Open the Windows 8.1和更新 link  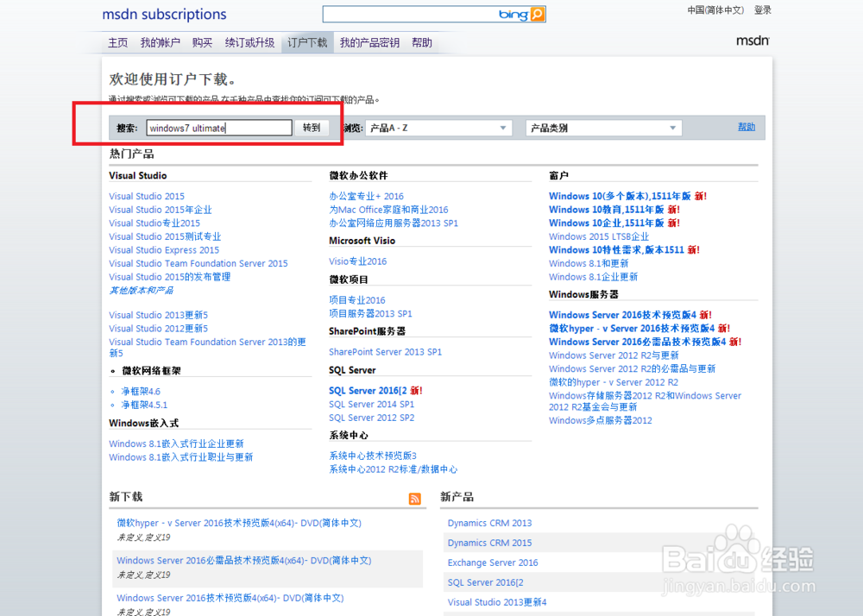tap(589, 263)
